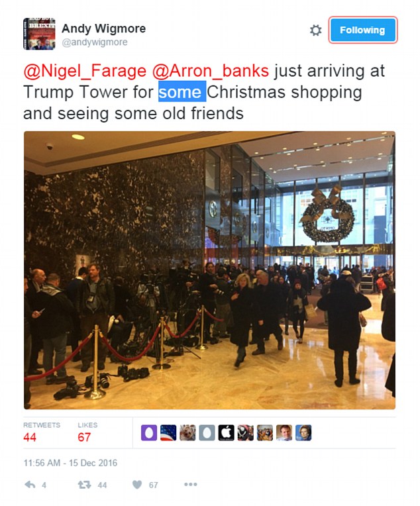Screen dimensions: 420x506
Task: Open the @Nigel_Farage mention
Action: [85, 72]
